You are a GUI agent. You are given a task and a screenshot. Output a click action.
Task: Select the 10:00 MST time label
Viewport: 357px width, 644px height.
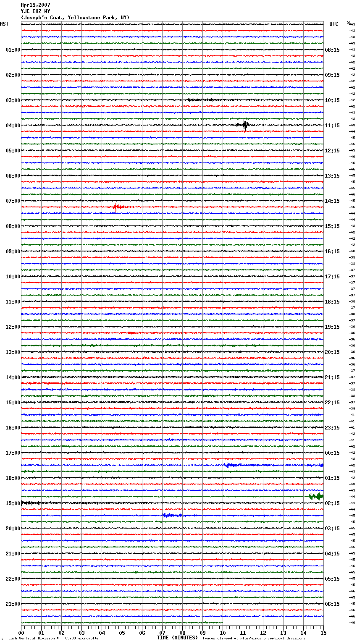click(x=13, y=277)
